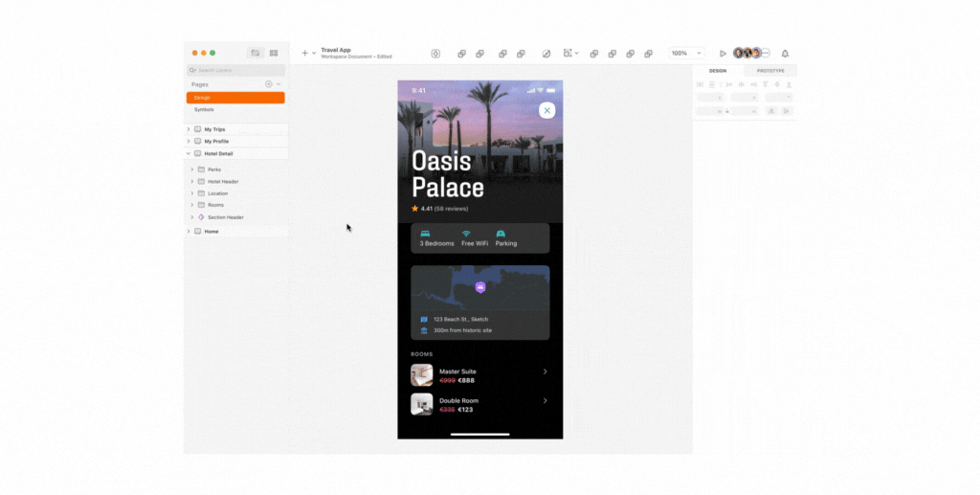The image size is (980, 495).
Task: Click the Group toolbar icon
Action: pyautogui.click(x=502, y=54)
